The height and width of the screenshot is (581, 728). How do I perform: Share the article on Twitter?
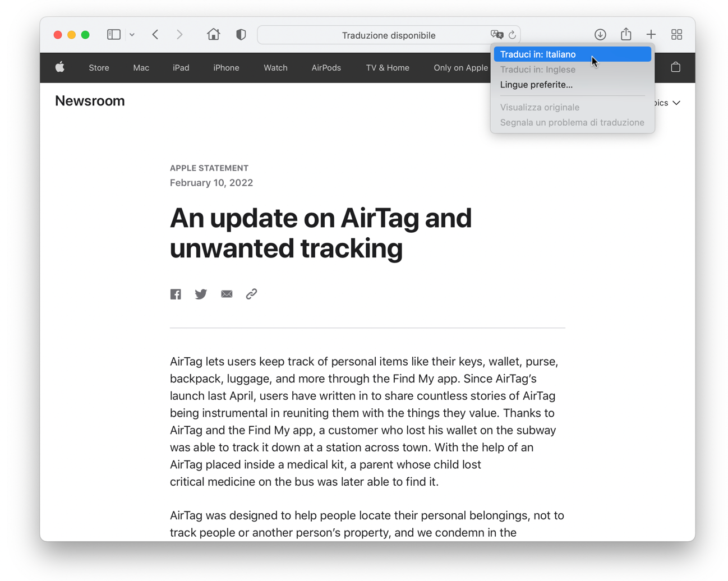coord(201,294)
